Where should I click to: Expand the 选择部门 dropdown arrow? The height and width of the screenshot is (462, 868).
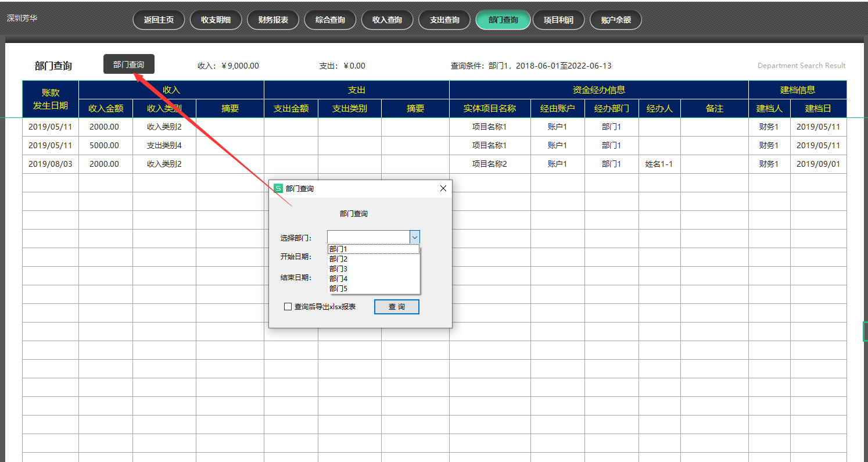click(415, 237)
